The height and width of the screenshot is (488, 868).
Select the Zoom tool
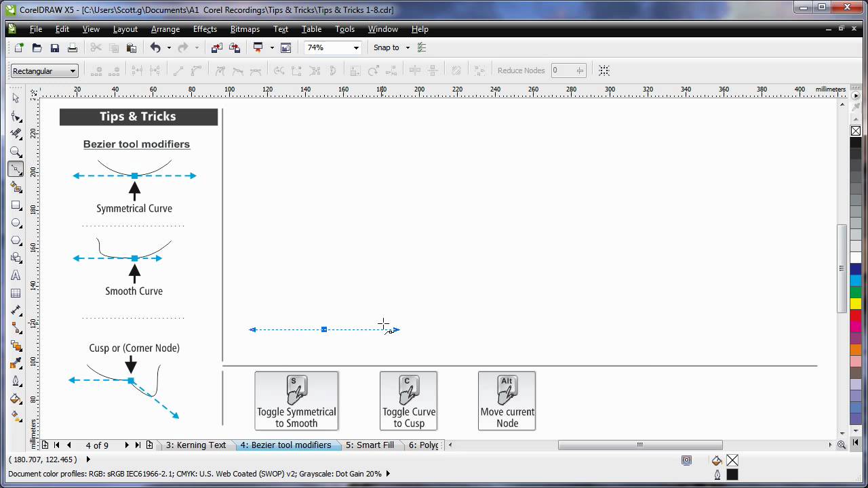(16, 152)
